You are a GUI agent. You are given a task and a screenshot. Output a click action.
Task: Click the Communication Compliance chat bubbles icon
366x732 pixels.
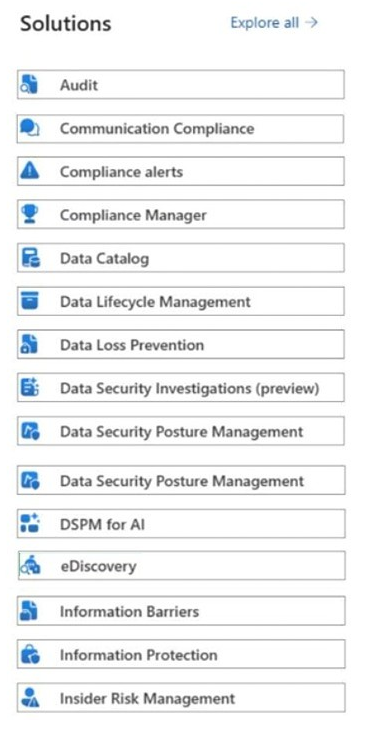(30, 128)
